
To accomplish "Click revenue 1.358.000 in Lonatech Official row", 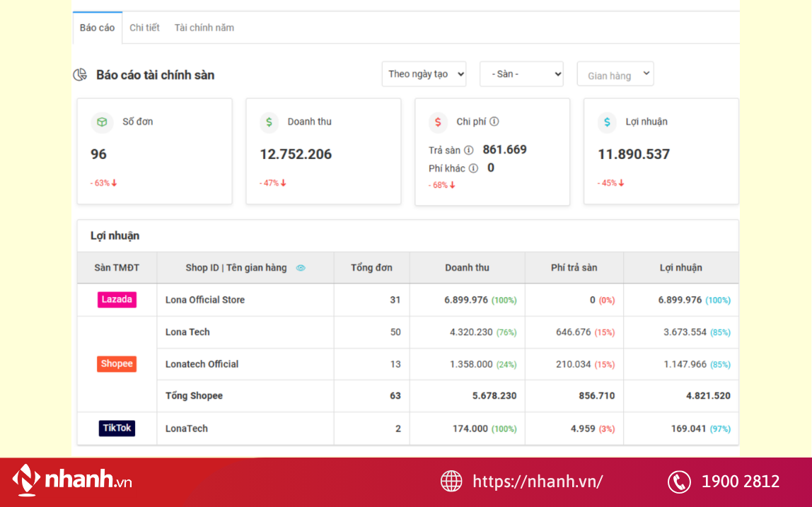I will coord(471,364).
